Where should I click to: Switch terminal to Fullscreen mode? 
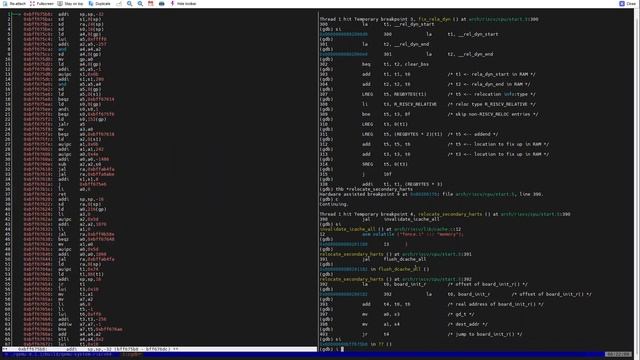coord(41,3)
